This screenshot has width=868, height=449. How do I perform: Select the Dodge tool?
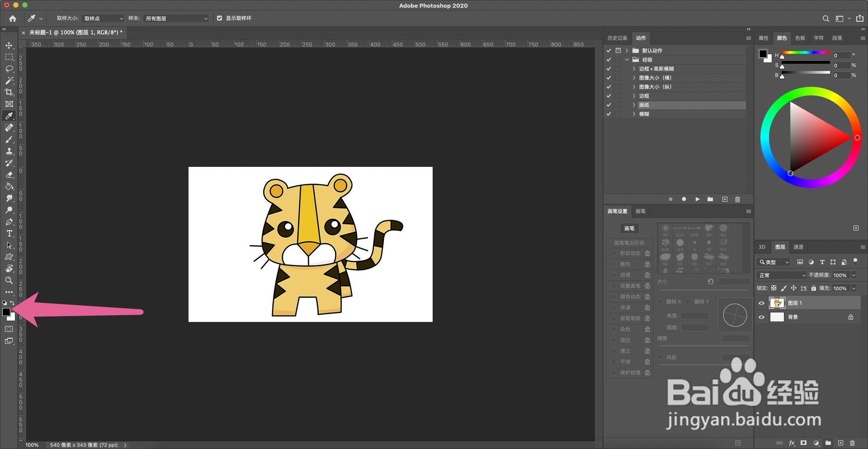click(9, 210)
